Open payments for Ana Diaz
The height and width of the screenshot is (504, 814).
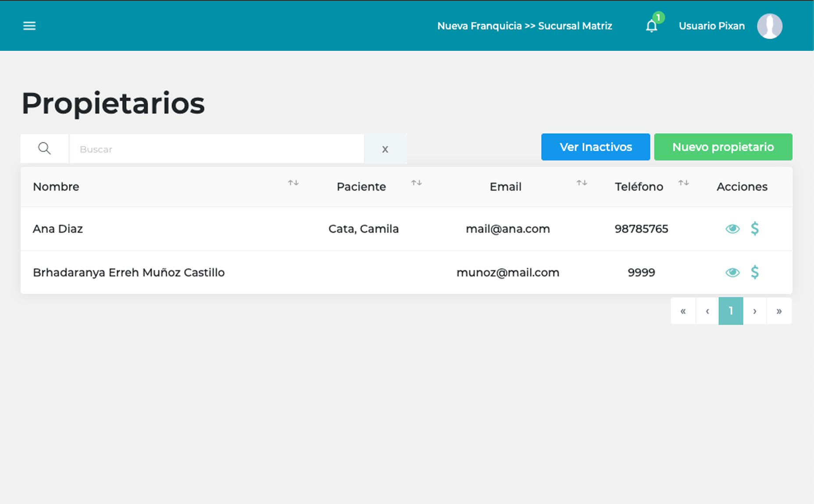tap(754, 229)
